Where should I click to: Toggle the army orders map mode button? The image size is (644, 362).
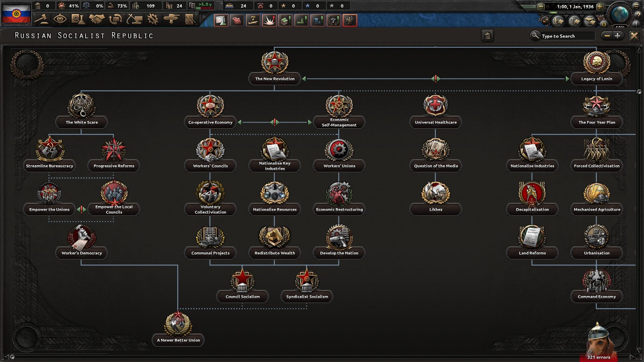click(x=558, y=21)
